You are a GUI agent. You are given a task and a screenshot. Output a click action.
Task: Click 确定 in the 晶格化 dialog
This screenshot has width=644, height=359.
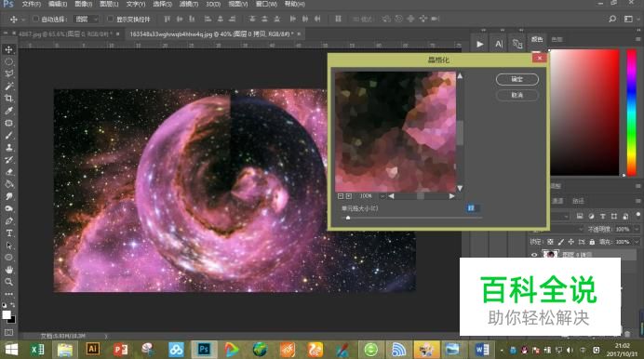pyautogui.click(x=517, y=79)
